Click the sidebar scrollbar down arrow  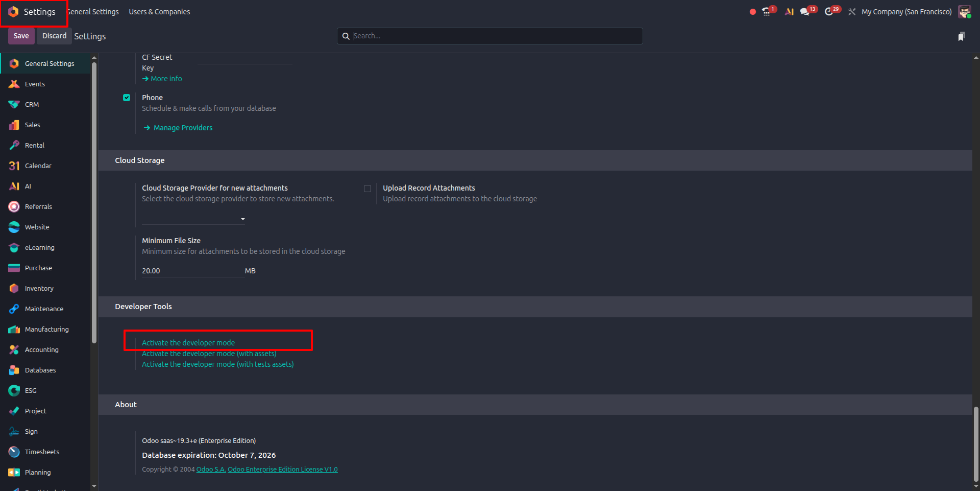click(94, 486)
